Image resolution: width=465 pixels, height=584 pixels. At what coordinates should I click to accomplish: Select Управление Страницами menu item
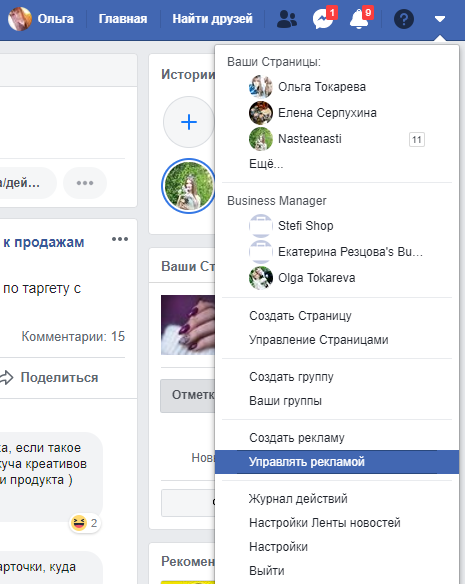click(319, 340)
